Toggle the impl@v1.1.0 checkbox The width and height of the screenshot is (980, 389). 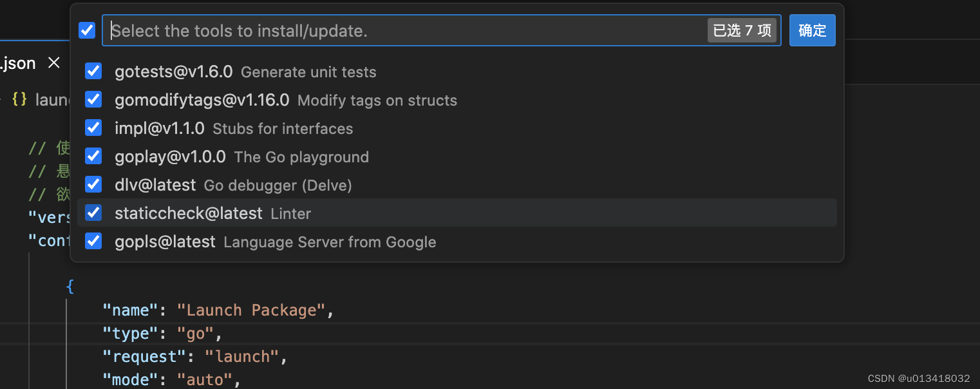93,128
